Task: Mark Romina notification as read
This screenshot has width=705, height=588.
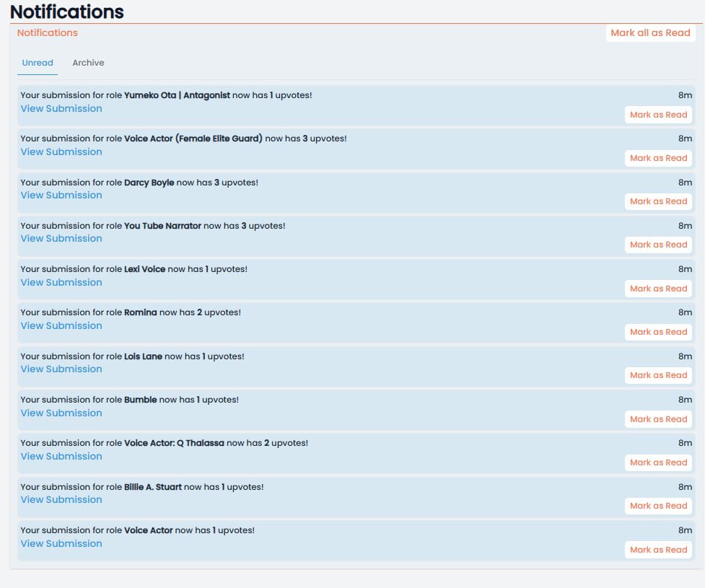Action: [x=658, y=332]
